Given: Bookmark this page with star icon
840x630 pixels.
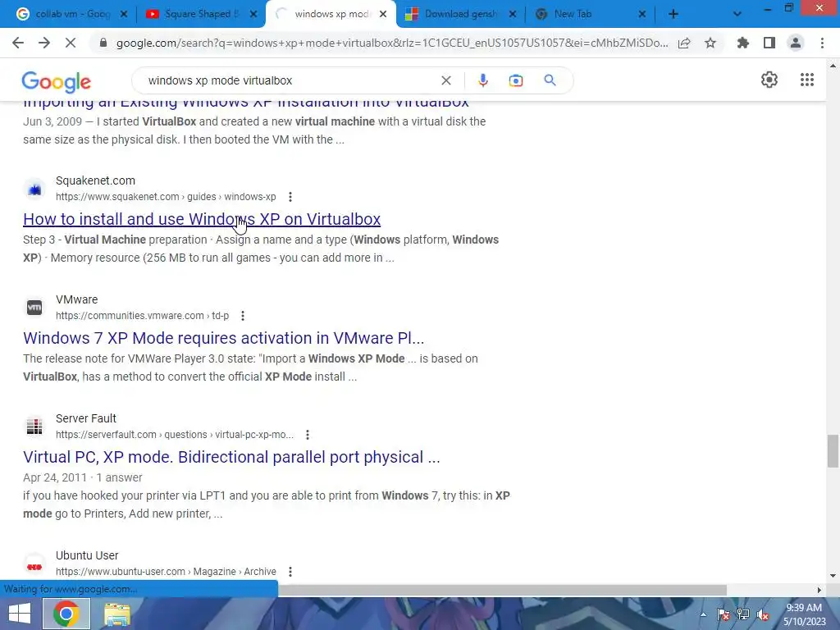Looking at the screenshot, I should coord(710,43).
